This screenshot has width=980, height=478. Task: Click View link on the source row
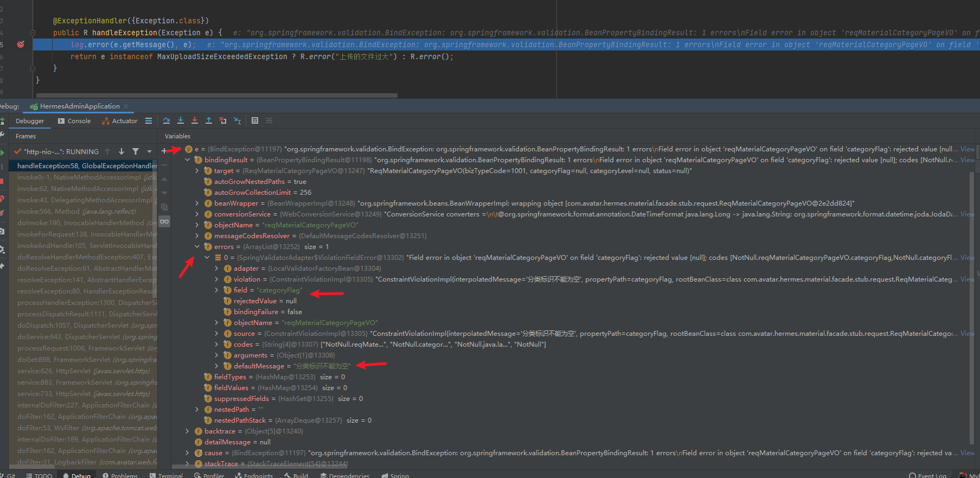(x=967, y=334)
